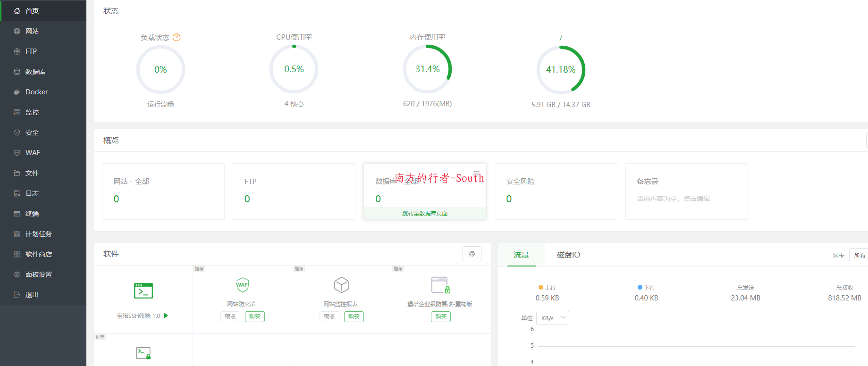Click the database icon beside 数据库

pyautogui.click(x=17, y=72)
